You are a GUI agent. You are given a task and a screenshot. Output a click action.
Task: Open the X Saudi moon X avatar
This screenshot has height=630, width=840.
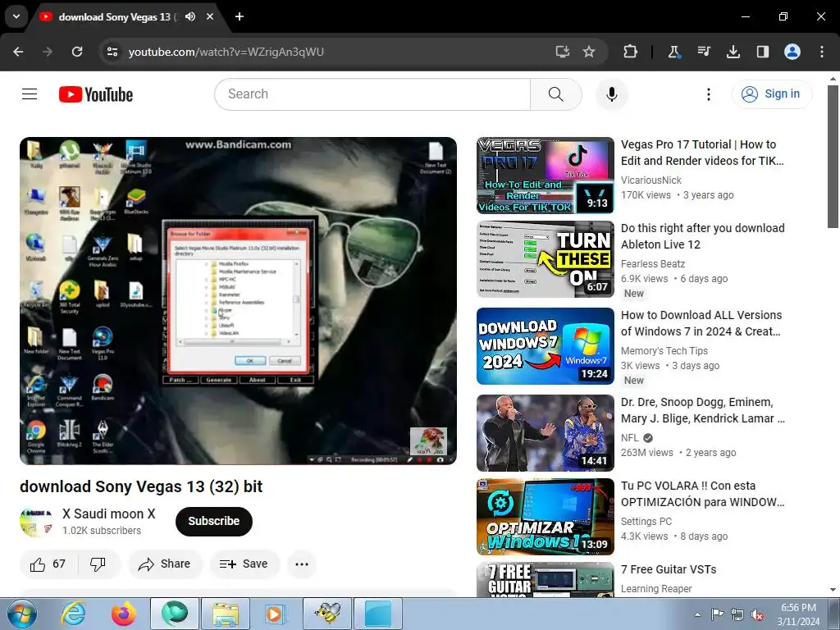pyautogui.click(x=36, y=521)
